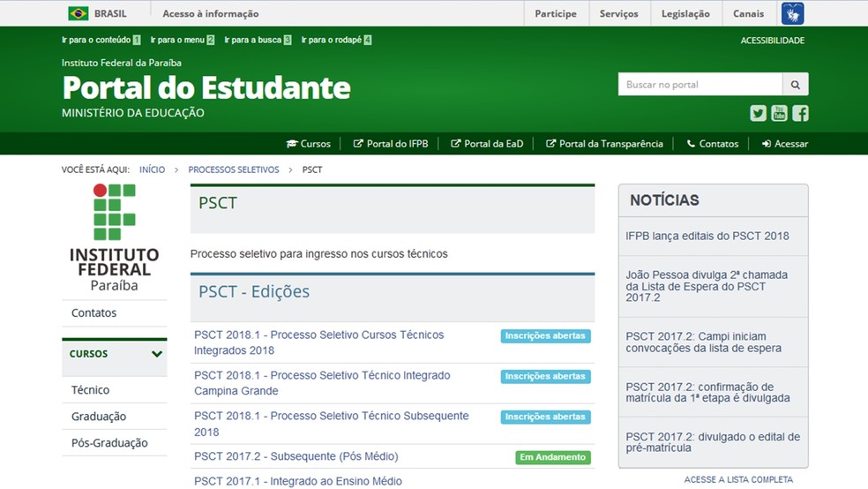
Task: Click the PSCT - Edições heading
Action: click(254, 291)
